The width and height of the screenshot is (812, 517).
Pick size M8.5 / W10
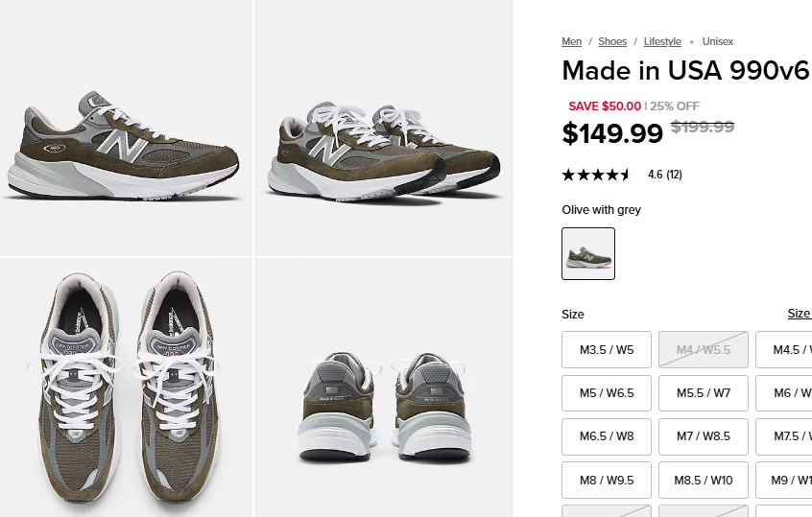pos(704,481)
